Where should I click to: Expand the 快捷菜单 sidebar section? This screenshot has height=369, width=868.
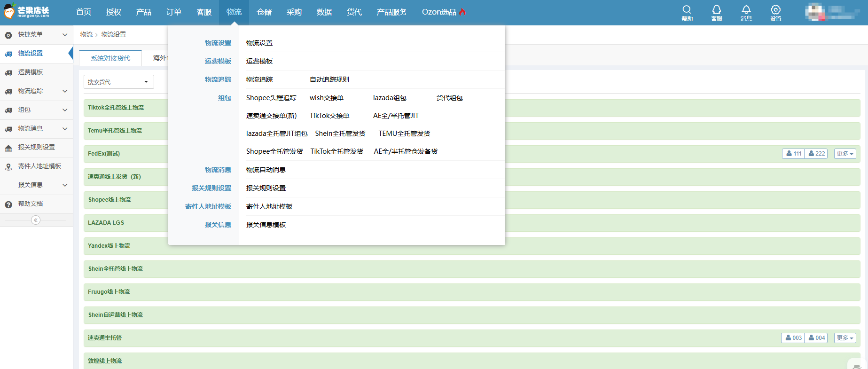(x=65, y=35)
